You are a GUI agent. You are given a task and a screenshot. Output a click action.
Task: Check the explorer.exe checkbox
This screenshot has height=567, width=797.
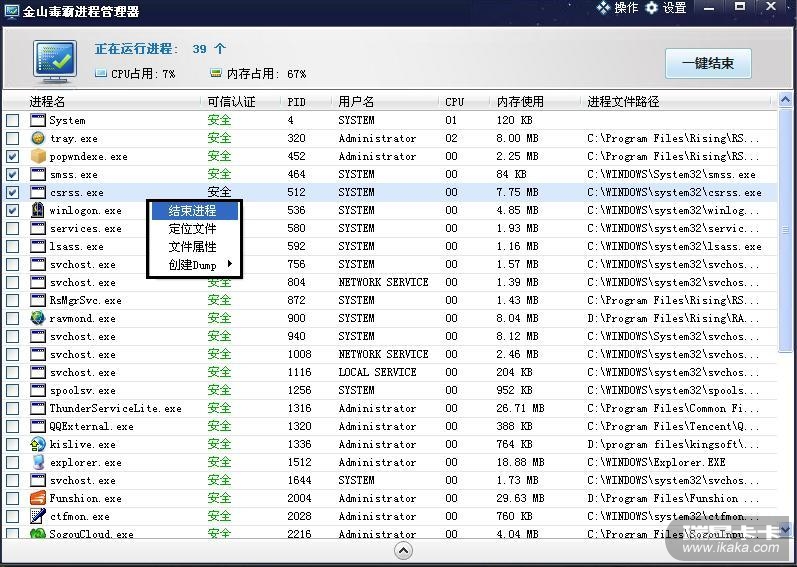click(13, 462)
